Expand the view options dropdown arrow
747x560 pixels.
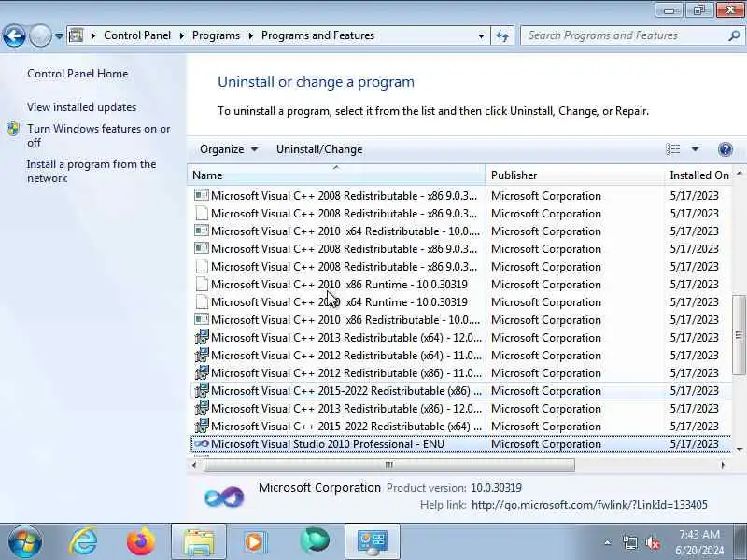point(695,149)
